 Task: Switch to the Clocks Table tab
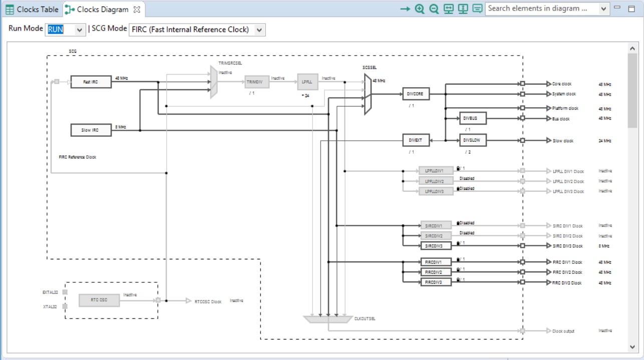pyautogui.click(x=32, y=10)
